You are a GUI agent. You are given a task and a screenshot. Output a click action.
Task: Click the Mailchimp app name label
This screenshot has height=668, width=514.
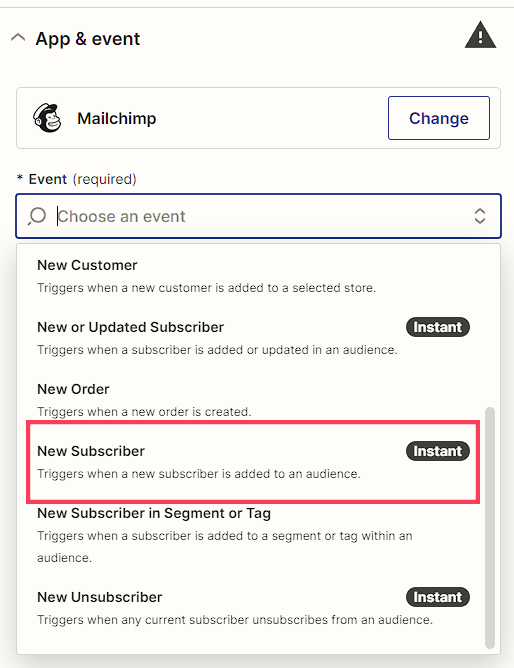click(117, 118)
